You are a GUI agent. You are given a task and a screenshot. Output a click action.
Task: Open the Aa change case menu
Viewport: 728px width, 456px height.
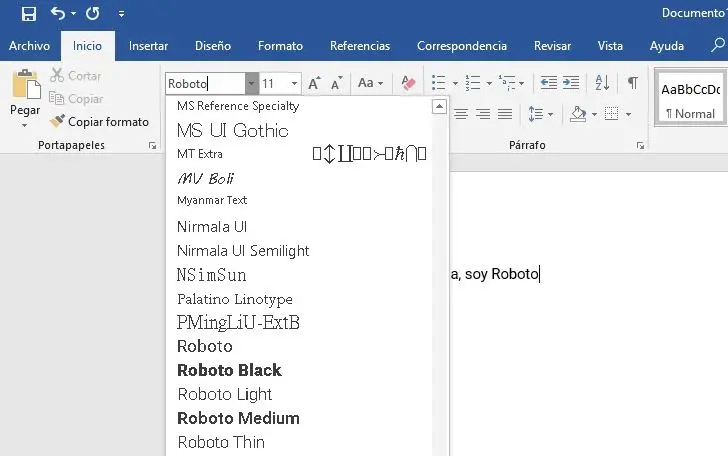370,84
